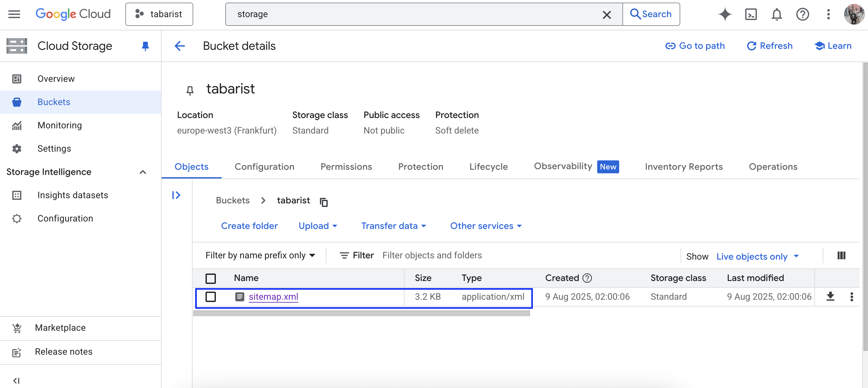Collapse the left navigation sidebar

click(16, 381)
